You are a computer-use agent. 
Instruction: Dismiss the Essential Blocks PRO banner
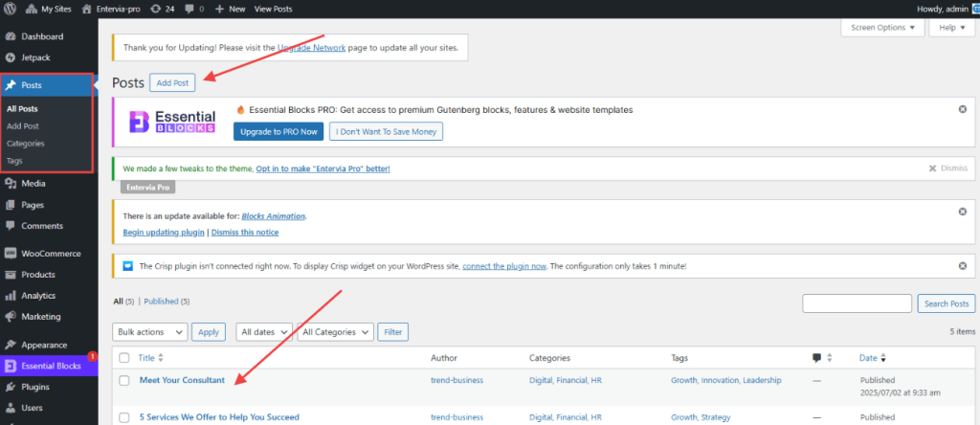[962, 109]
